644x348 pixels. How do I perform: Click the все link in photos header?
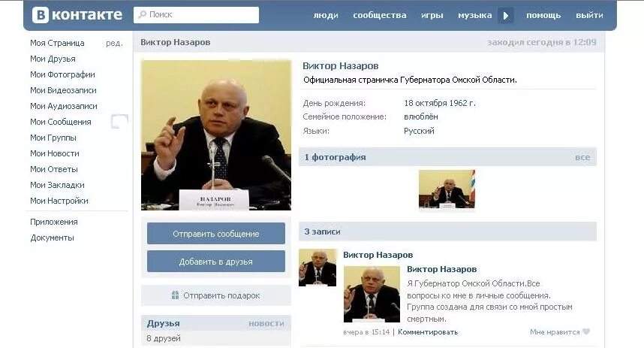[582, 157]
